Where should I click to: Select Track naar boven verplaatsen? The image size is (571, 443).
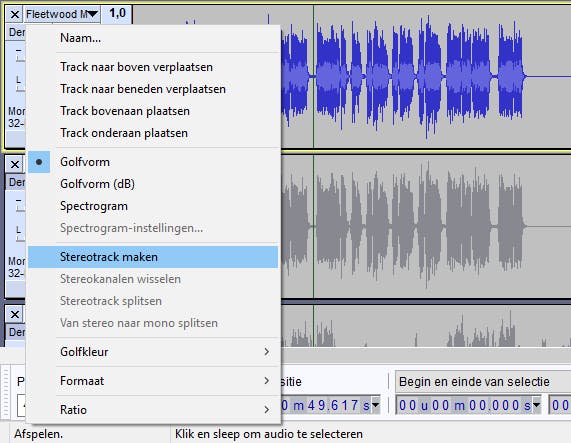coord(153,67)
